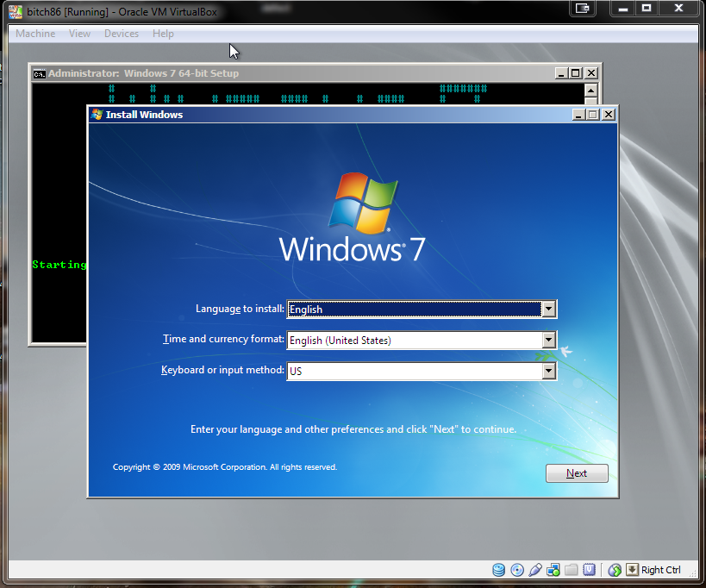Viewport: 706px width, 588px height.
Task: Click the Time and currency format label
Action: [x=223, y=339]
